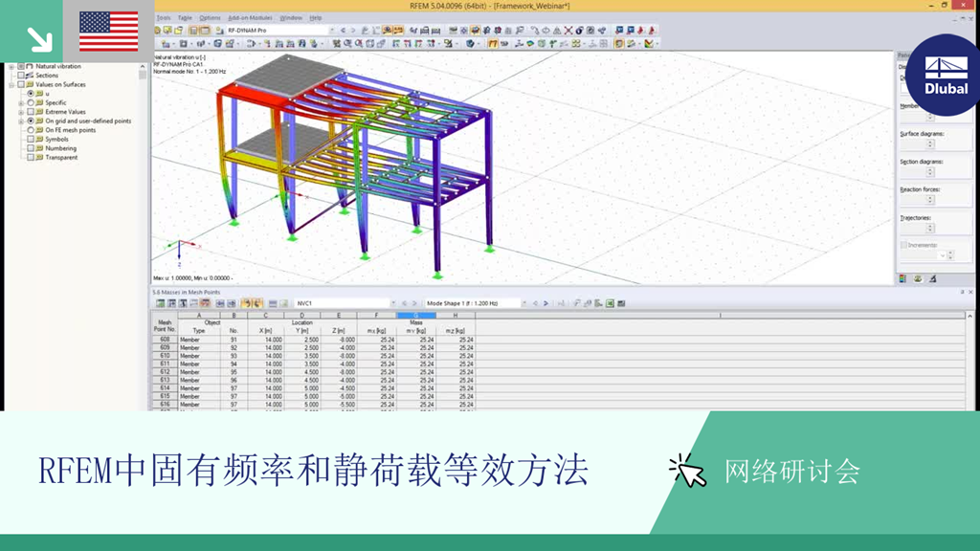Open the Options menu
This screenshot has width=980, height=551.
[210, 18]
